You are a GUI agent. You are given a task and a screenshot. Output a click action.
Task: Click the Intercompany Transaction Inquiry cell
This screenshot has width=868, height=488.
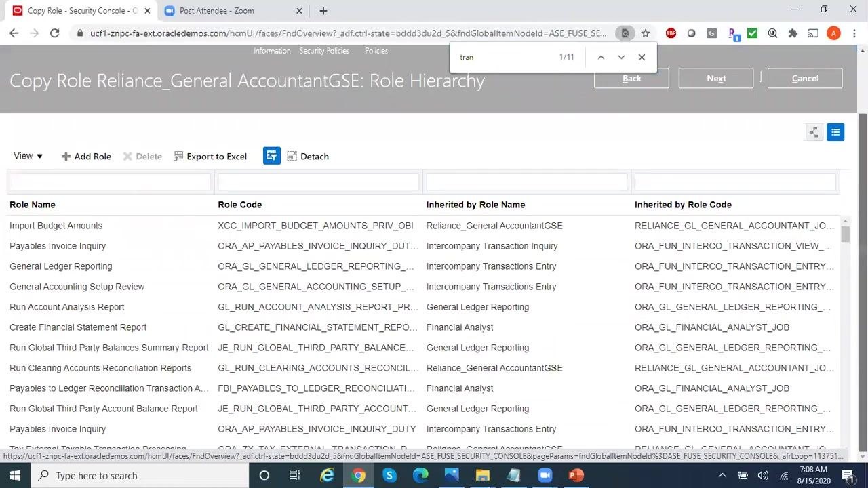492,246
